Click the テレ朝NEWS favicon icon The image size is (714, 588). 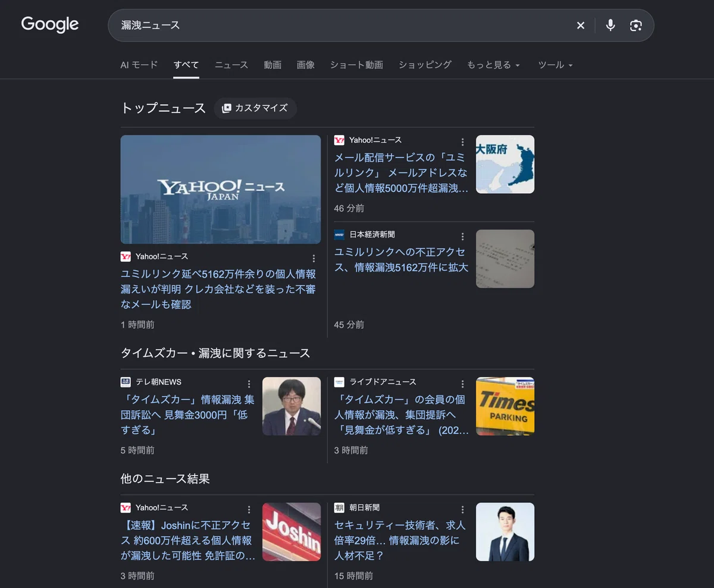[126, 382]
